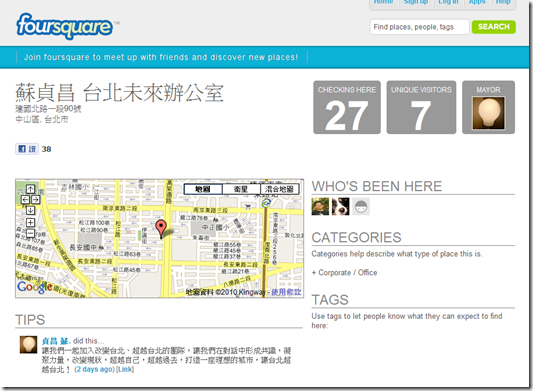Screen dimensions: 533x391
Task: Open the dog photo visitor avatar
Action: [x=341, y=206]
